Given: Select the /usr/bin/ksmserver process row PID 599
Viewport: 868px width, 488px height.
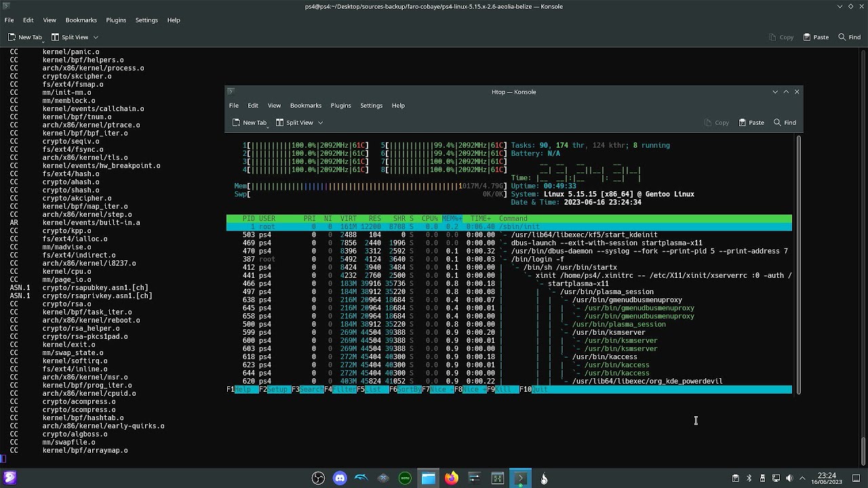Looking at the screenshot, I should click(509, 333).
